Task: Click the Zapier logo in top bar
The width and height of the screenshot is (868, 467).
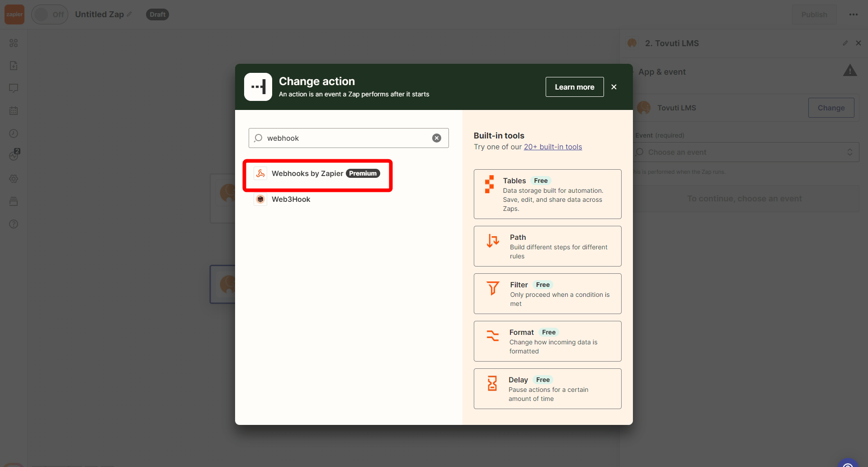Action: click(14, 14)
